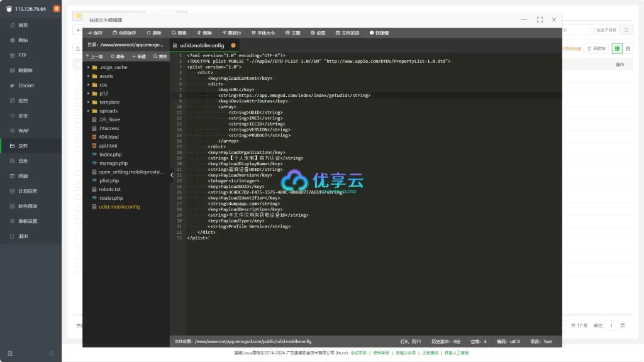Open the 搜索 search tool in editor toolbar
This screenshot has width=644, height=362.
pos(179,33)
